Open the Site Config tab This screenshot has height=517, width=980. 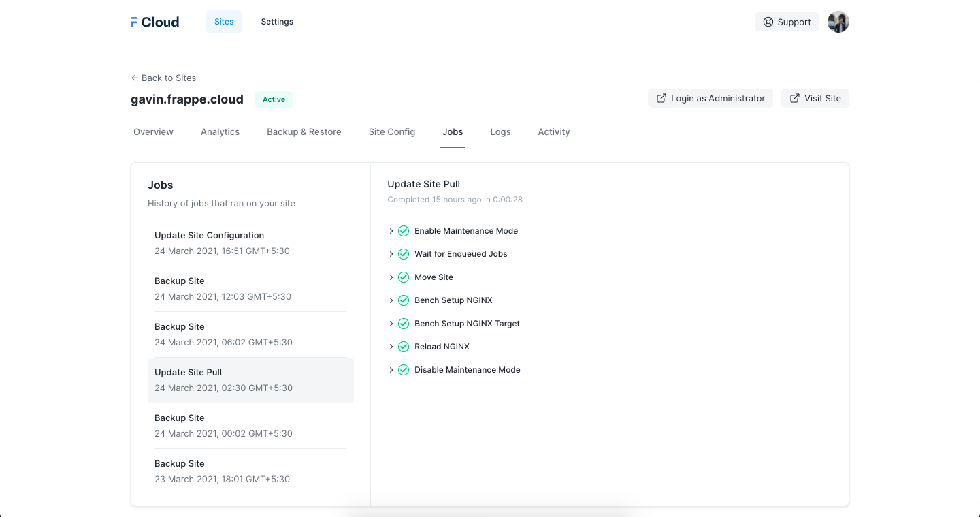click(391, 131)
